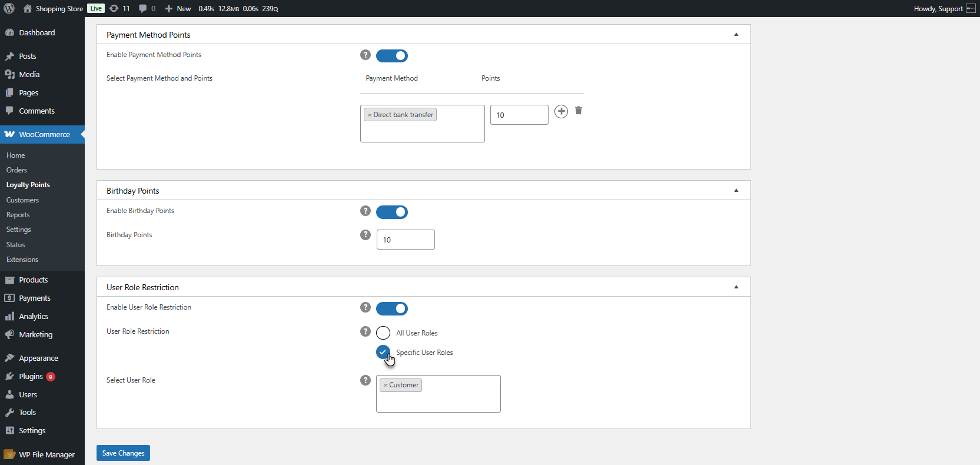Open comments bubble icon in admin bar

(x=147, y=8)
